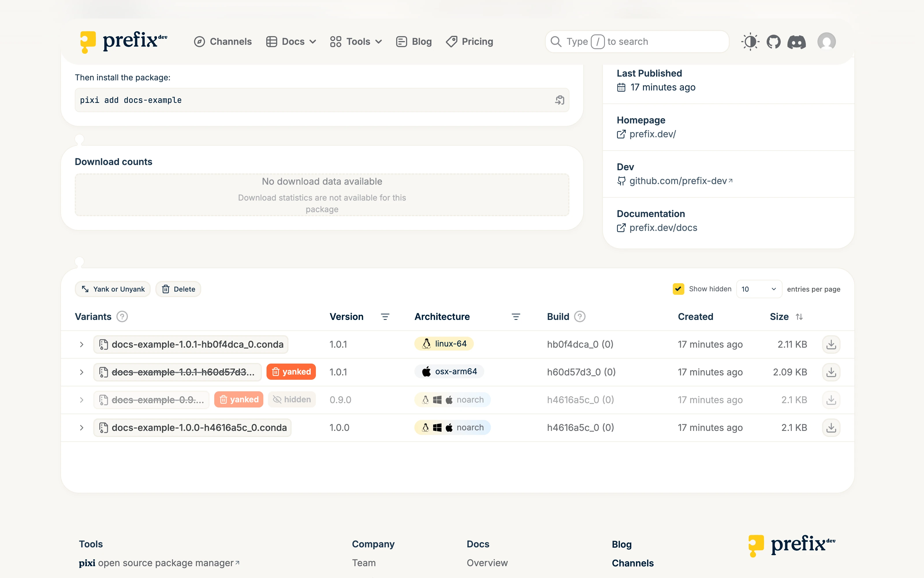Expand the hidden 0.9.0 variant row
This screenshot has width=924, height=578.
pos(81,400)
